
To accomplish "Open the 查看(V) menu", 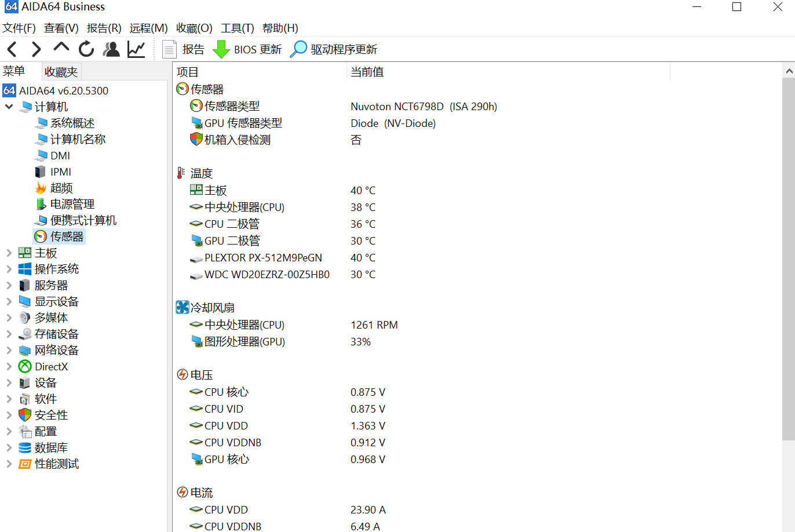I will coord(61,28).
